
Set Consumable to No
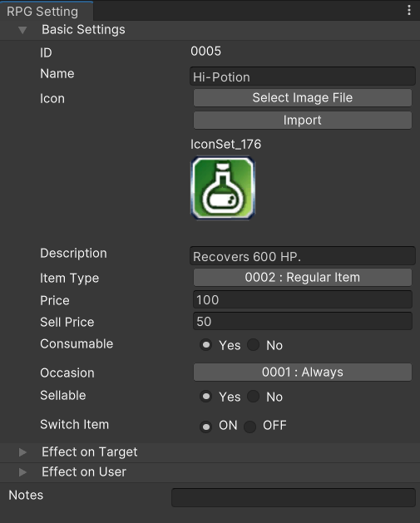coord(253,345)
